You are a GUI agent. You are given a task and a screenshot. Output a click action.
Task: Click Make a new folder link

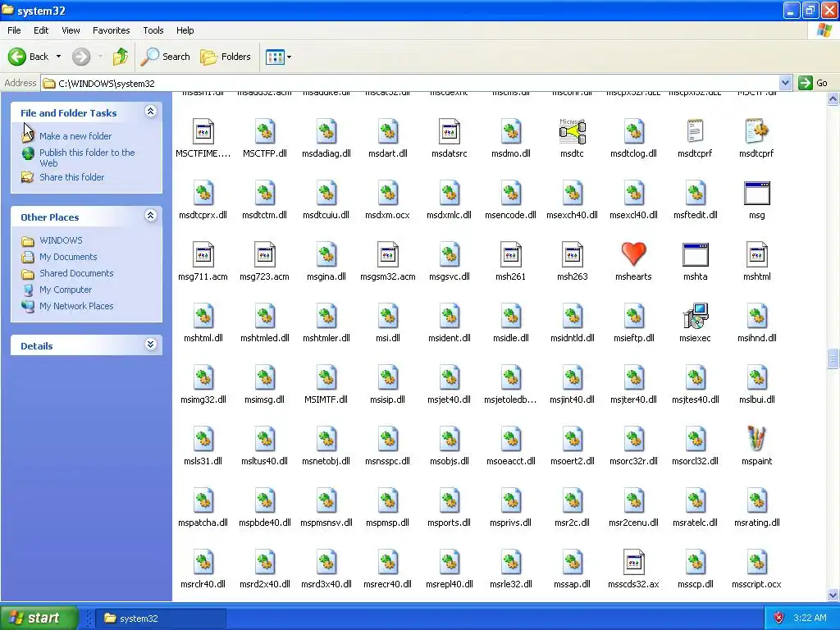[75, 136]
